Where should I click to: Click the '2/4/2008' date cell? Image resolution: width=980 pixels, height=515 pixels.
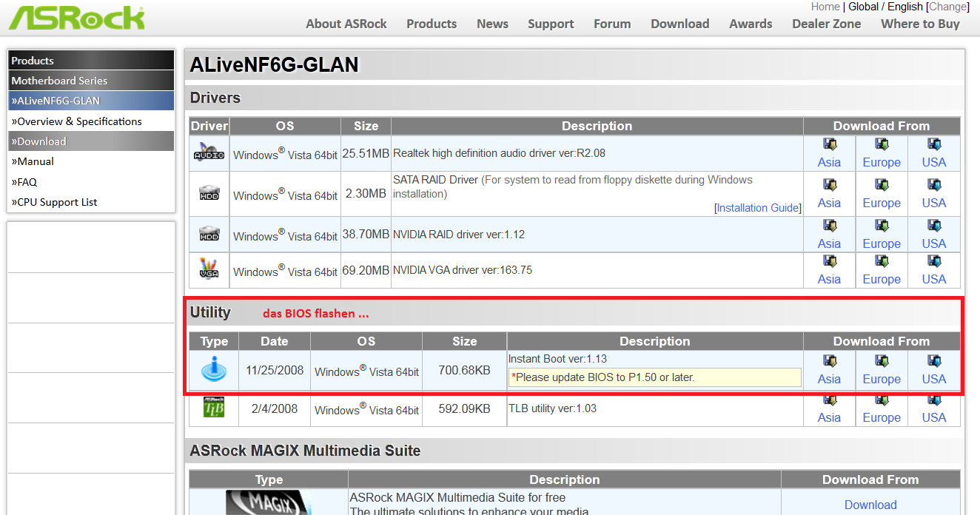pyautogui.click(x=275, y=408)
